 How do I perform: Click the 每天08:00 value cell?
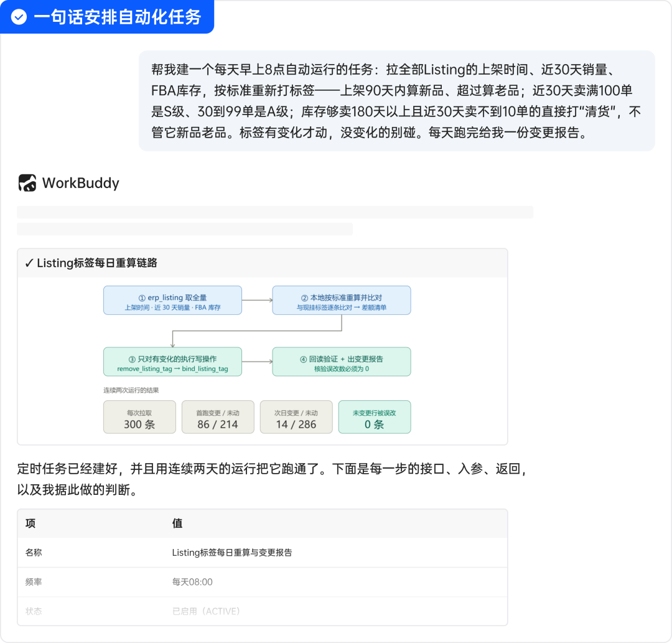pyautogui.click(x=192, y=582)
